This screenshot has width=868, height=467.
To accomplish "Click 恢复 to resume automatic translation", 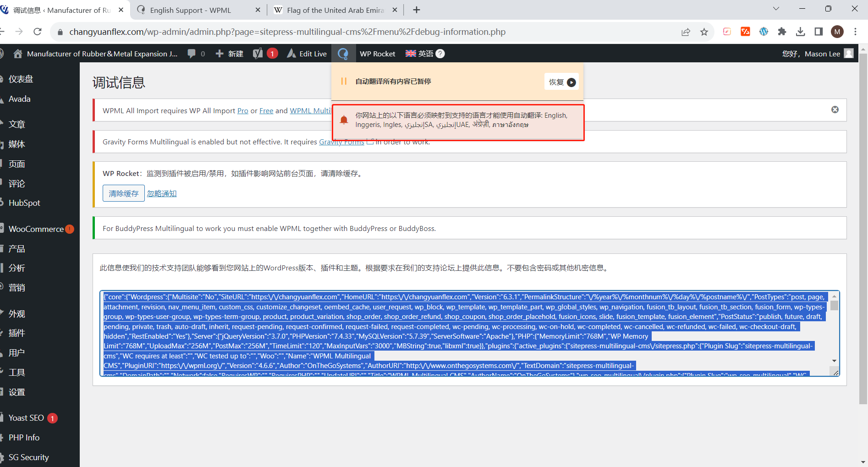I will click(x=561, y=82).
